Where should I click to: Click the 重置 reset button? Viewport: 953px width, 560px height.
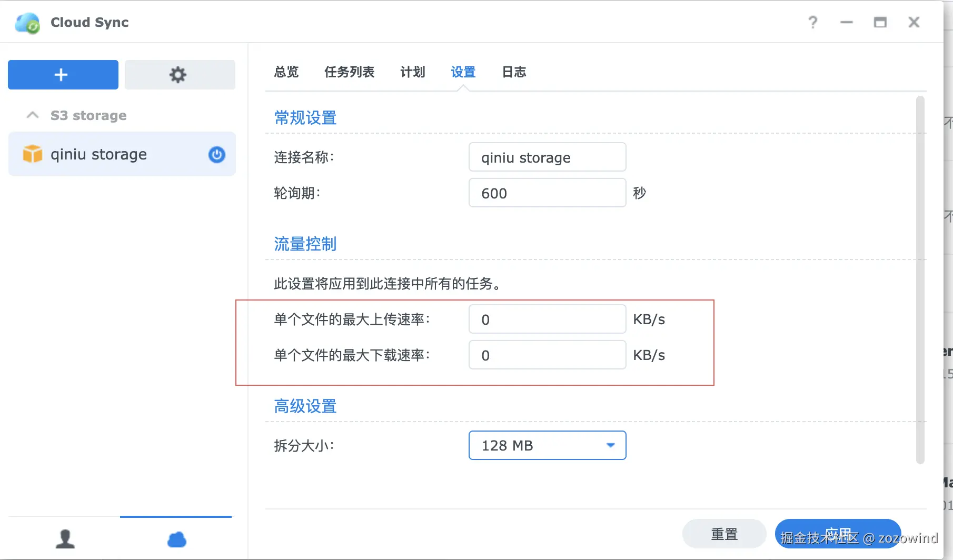point(724,533)
